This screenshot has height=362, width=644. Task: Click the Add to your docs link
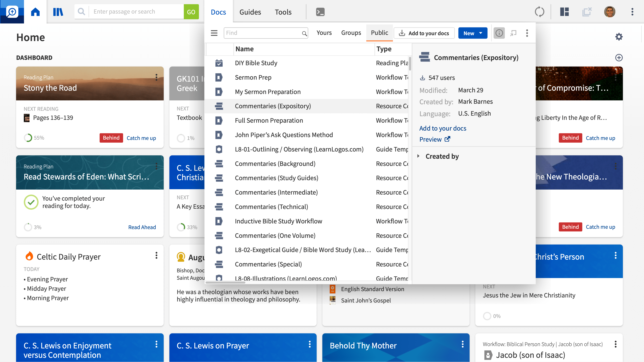(x=443, y=128)
